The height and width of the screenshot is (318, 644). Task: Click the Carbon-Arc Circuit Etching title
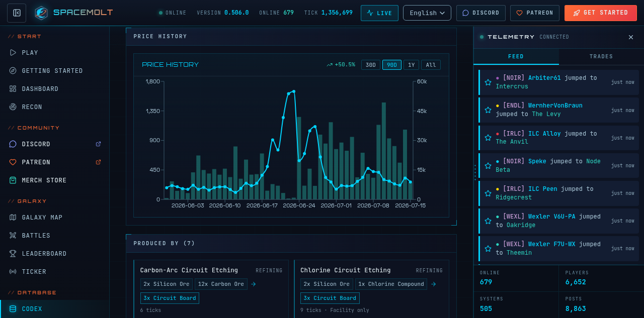[189, 270]
